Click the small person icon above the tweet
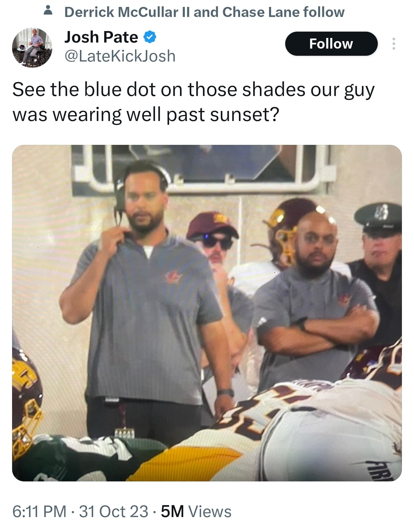 point(49,11)
